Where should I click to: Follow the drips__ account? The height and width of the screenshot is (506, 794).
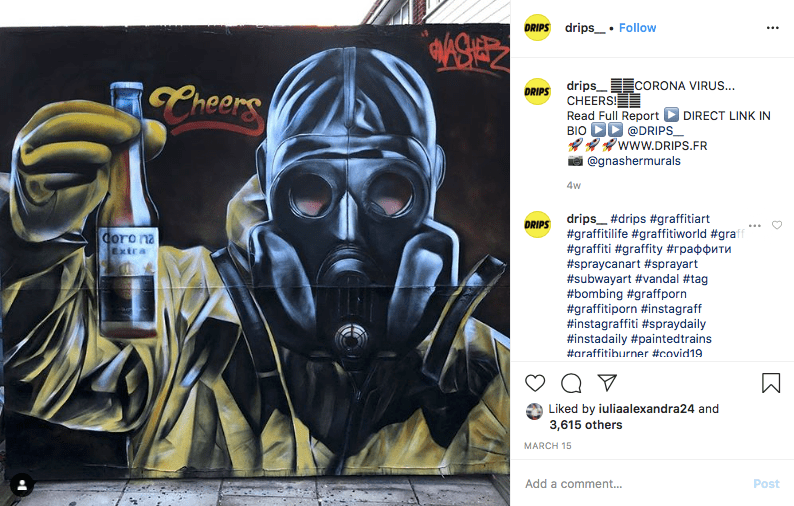click(638, 28)
